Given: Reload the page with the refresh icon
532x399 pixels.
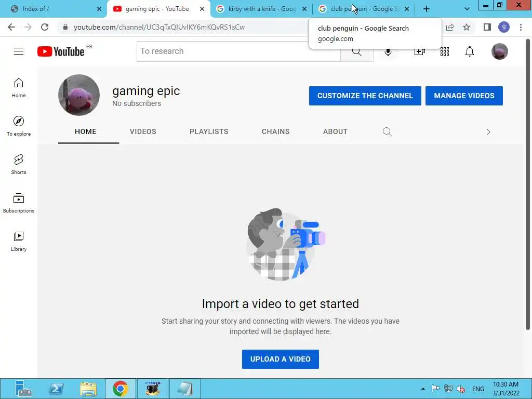Looking at the screenshot, I should coord(45,27).
